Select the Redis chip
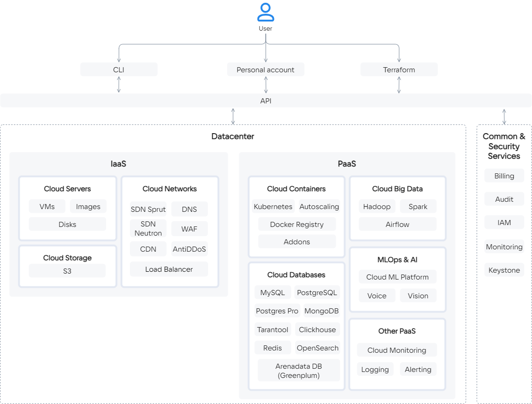The width and height of the screenshot is (532, 404). (x=273, y=348)
